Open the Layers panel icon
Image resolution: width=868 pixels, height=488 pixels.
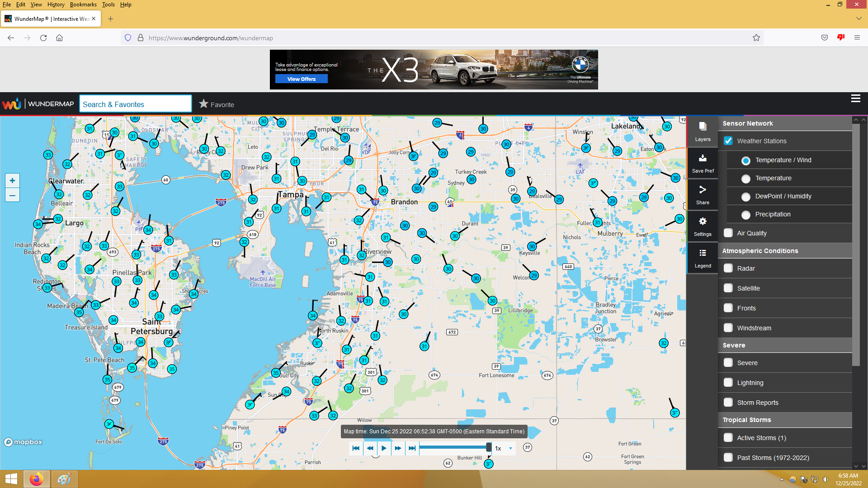702,131
